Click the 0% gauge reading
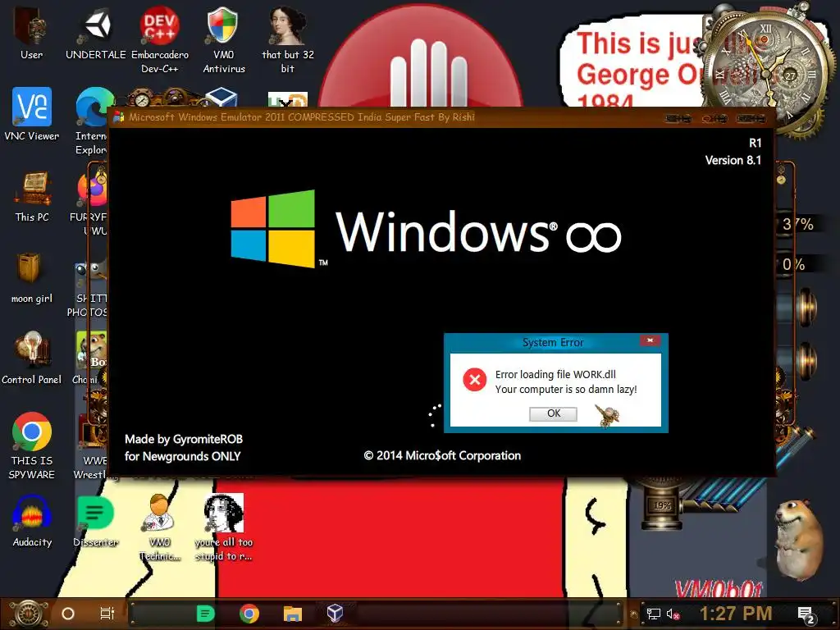 point(793,264)
